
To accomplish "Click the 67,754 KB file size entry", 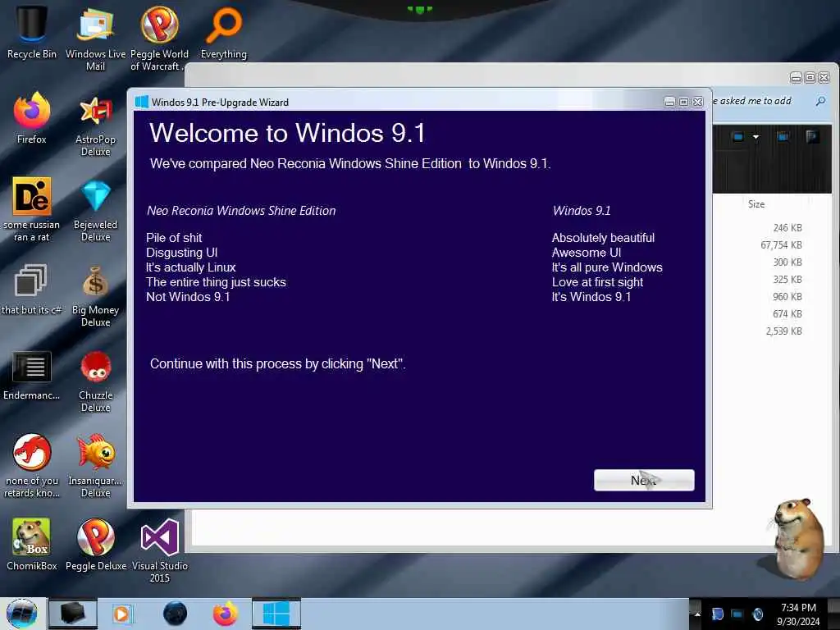I will click(x=781, y=244).
